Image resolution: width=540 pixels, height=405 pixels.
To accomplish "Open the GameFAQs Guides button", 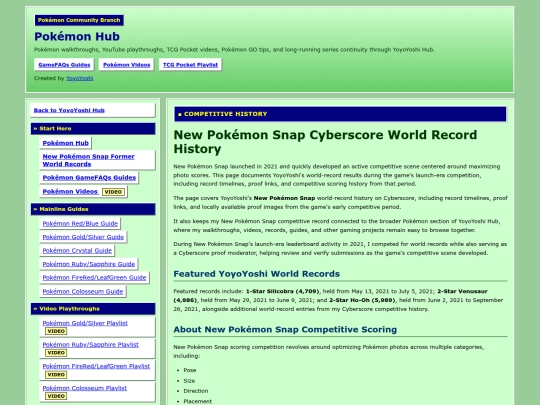I will coord(64,65).
